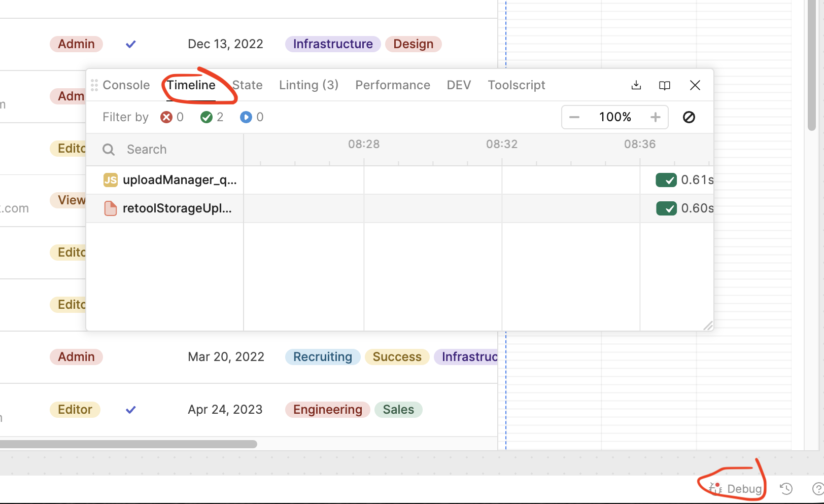
Task: Open the history clock icon
Action: pyautogui.click(x=786, y=489)
